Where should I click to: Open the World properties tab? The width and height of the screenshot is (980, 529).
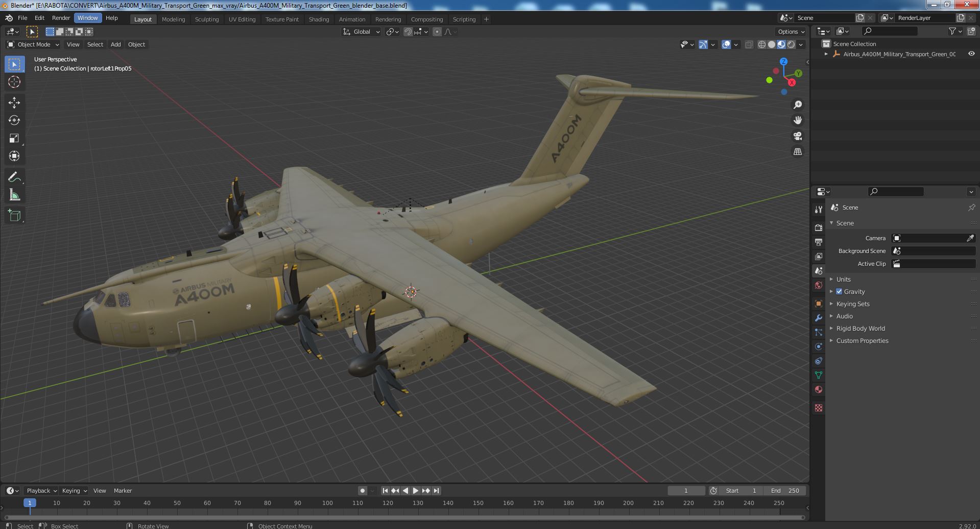[x=819, y=285]
